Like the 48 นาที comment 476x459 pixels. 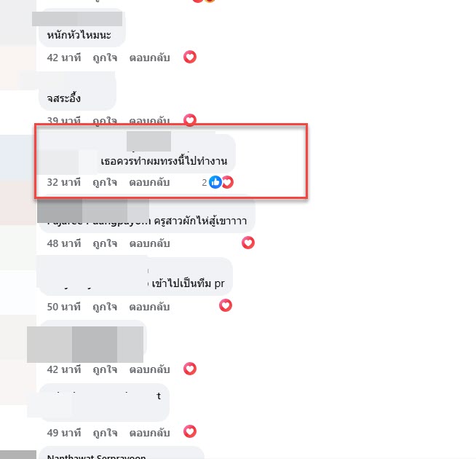coord(105,243)
